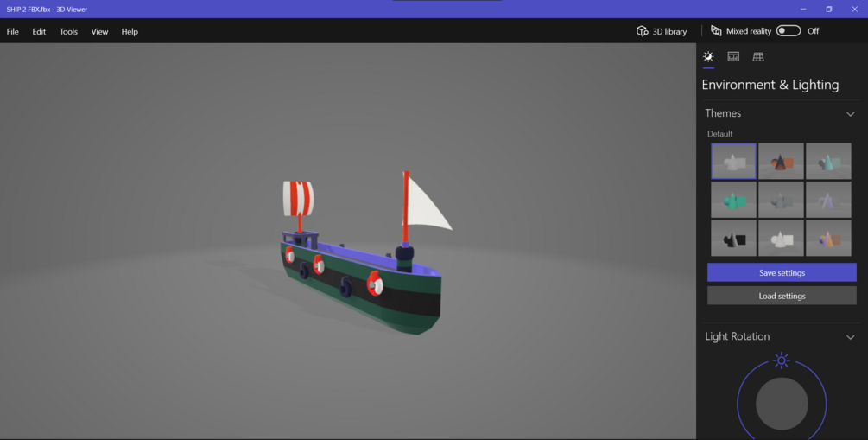The width and height of the screenshot is (868, 440).
Task: Open the Grid & Views panel tab
Action: coord(757,56)
